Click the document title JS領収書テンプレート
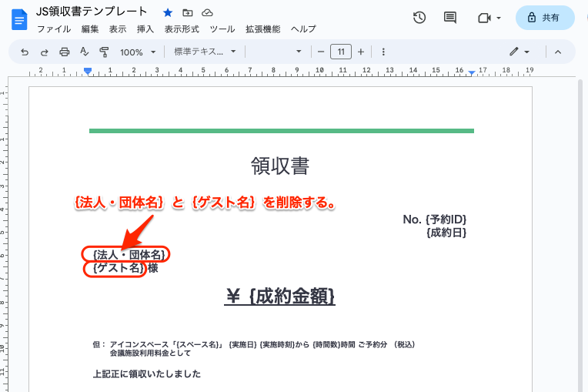This screenshot has width=588, height=392. (92, 12)
